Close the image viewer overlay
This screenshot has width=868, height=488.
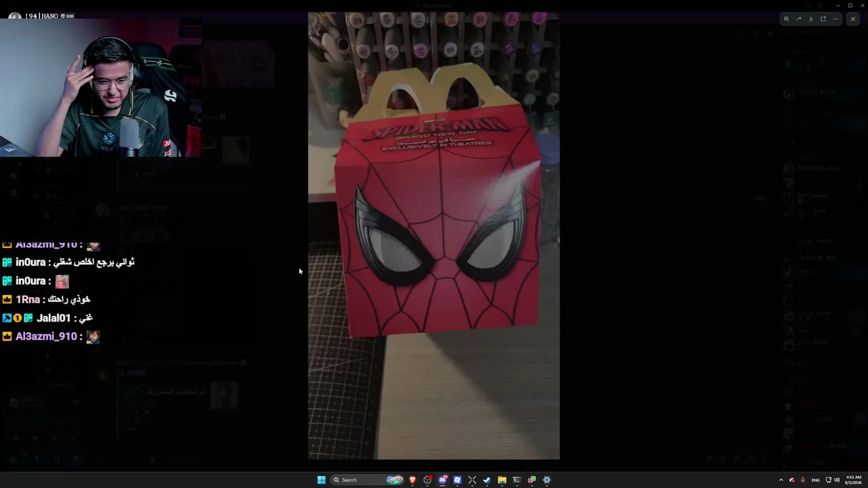click(x=853, y=19)
